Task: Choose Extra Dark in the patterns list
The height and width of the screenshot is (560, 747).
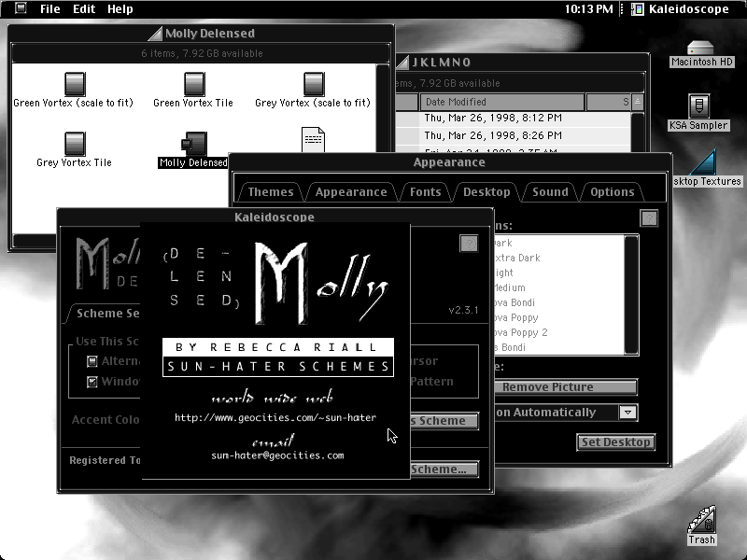Action: tap(517, 258)
